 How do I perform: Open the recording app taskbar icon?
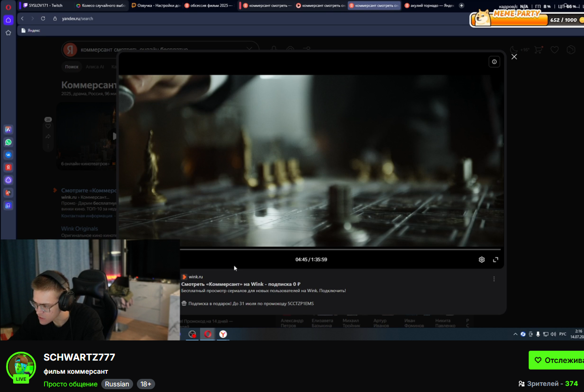[192, 334]
